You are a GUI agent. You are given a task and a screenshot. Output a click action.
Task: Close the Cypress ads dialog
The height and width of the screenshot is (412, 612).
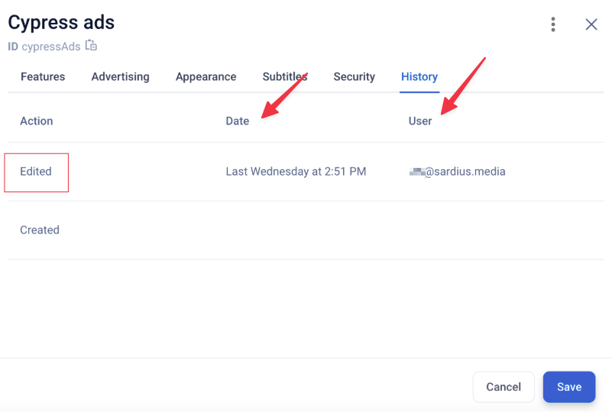point(591,25)
